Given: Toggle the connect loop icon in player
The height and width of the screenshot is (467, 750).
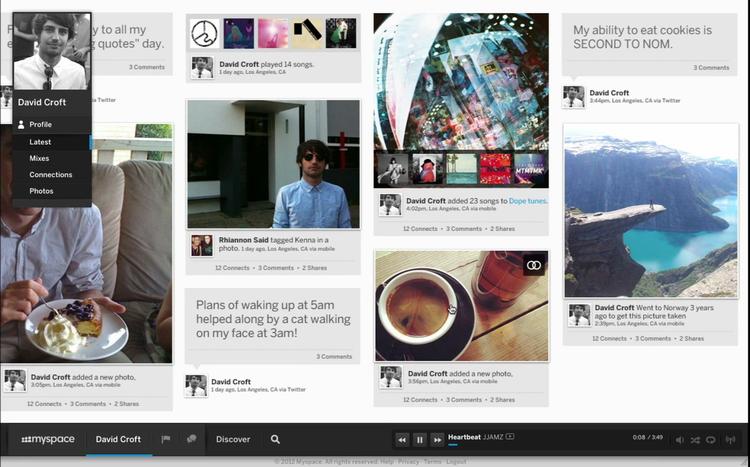Looking at the screenshot, I should click(x=711, y=439).
